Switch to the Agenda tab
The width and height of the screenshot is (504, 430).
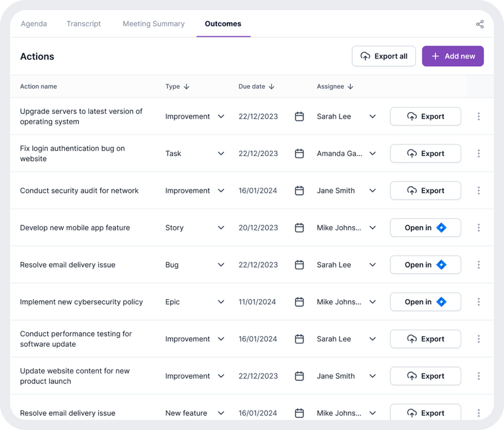pyautogui.click(x=34, y=24)
